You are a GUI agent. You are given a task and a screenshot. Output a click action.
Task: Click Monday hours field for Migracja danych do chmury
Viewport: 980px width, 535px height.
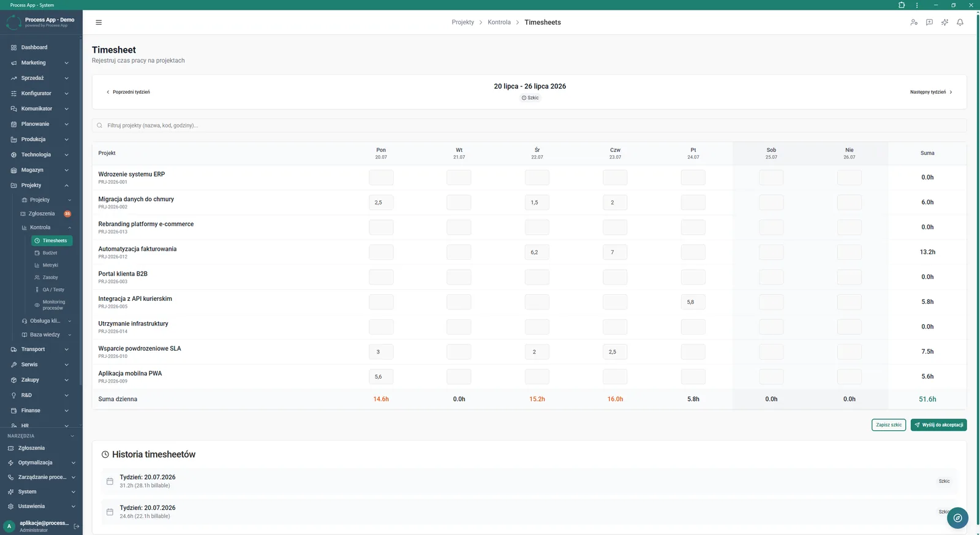click(x=381, y=202)
